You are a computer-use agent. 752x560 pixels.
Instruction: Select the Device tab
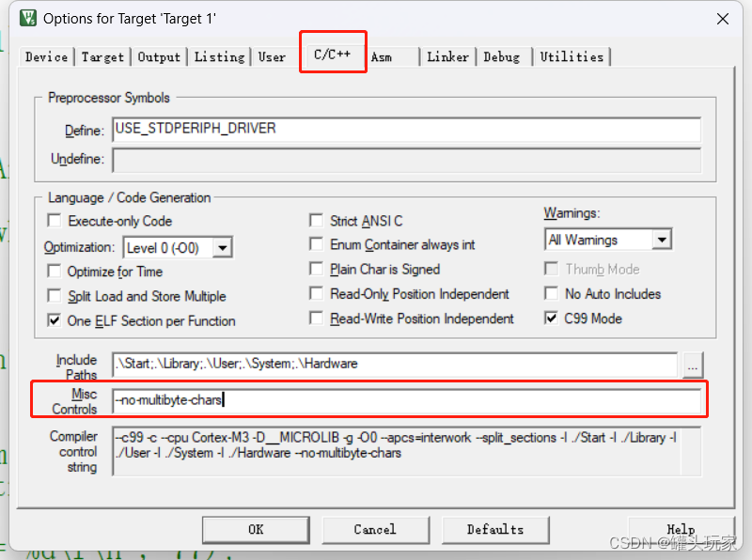click(45, 56)
